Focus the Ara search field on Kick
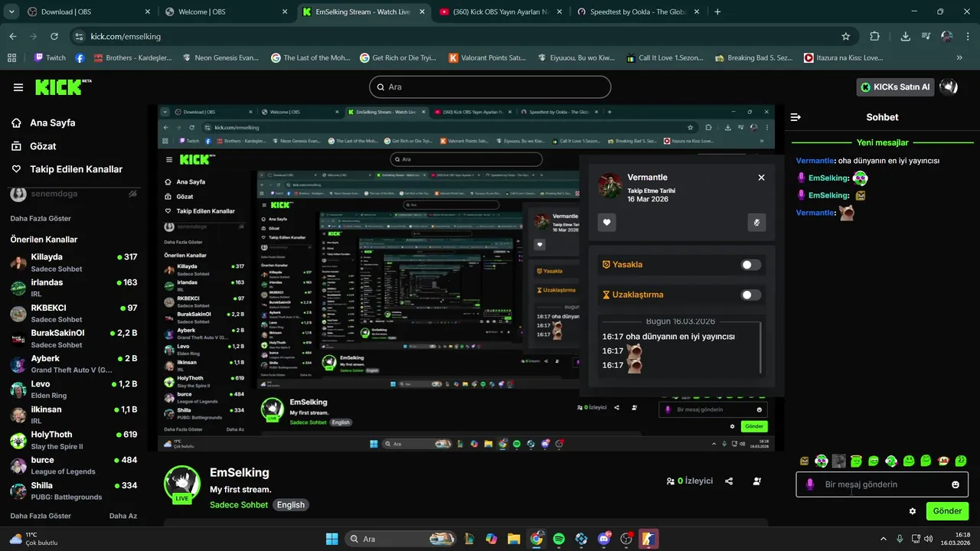 click(490, 86)
